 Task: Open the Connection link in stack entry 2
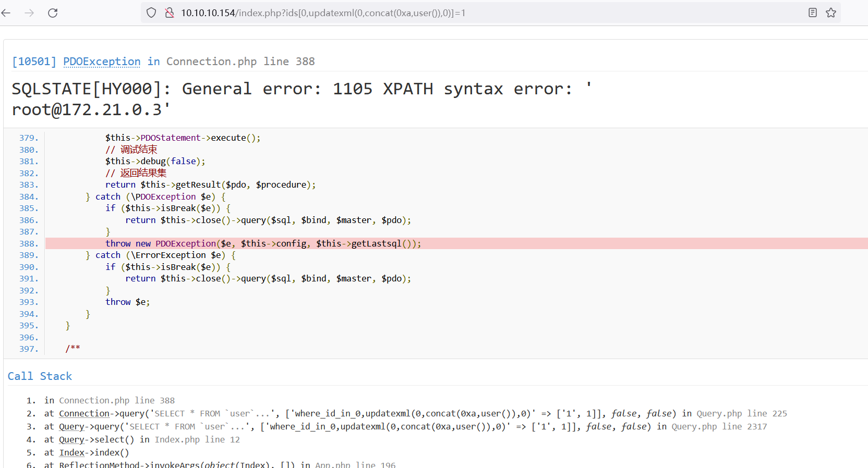[85, 413]
